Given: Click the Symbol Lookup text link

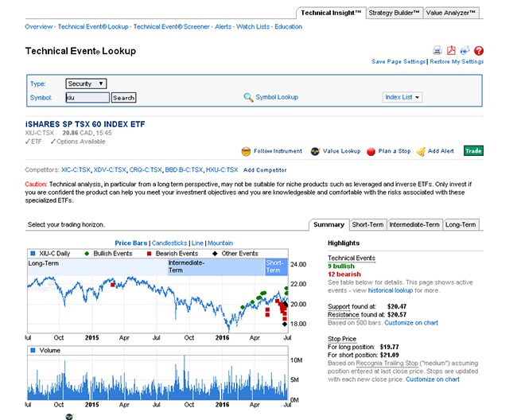Looking at the screenshot, I should (x=277, y=97).
